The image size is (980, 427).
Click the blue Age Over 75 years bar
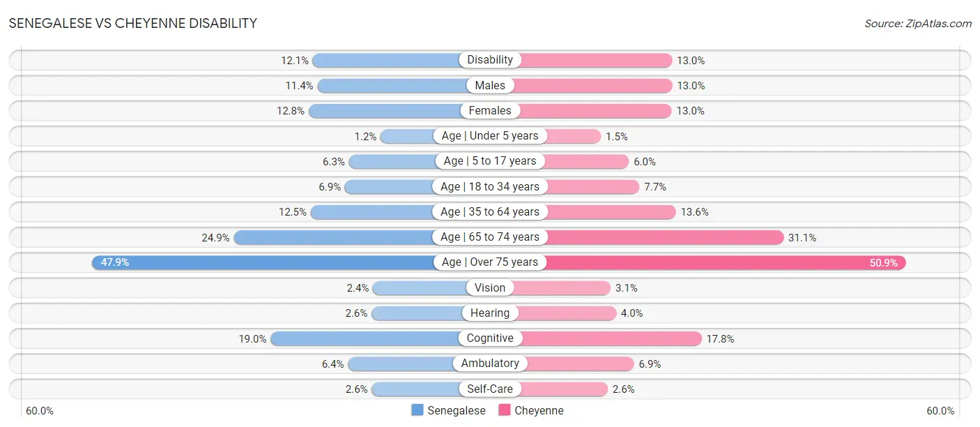263,262
